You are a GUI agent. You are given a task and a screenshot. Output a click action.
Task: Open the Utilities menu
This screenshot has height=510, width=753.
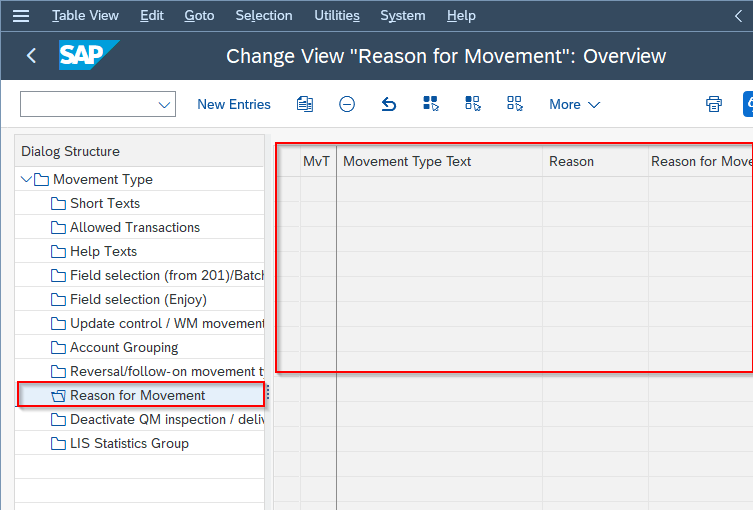337,15
